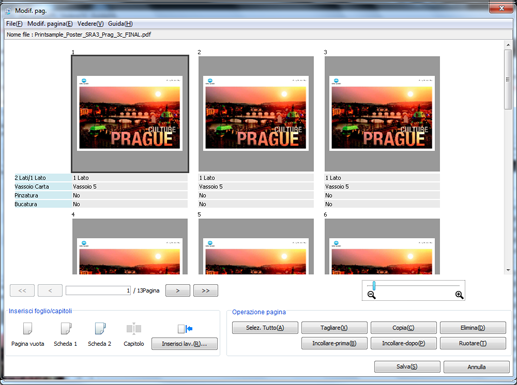The width and height of the screenshot is (517, 385).
Task: Click the insert job arrow icon
Action: (x=185, y=329)
